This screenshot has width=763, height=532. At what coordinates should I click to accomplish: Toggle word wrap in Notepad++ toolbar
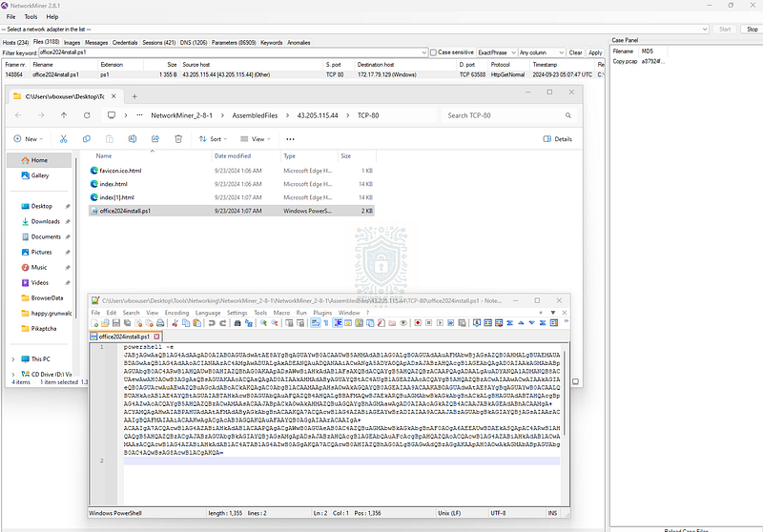[316, 323]
